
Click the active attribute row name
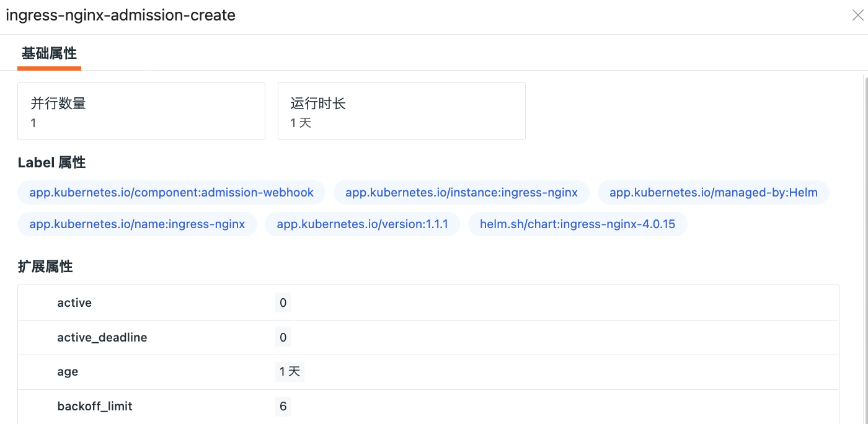point(74,303)
